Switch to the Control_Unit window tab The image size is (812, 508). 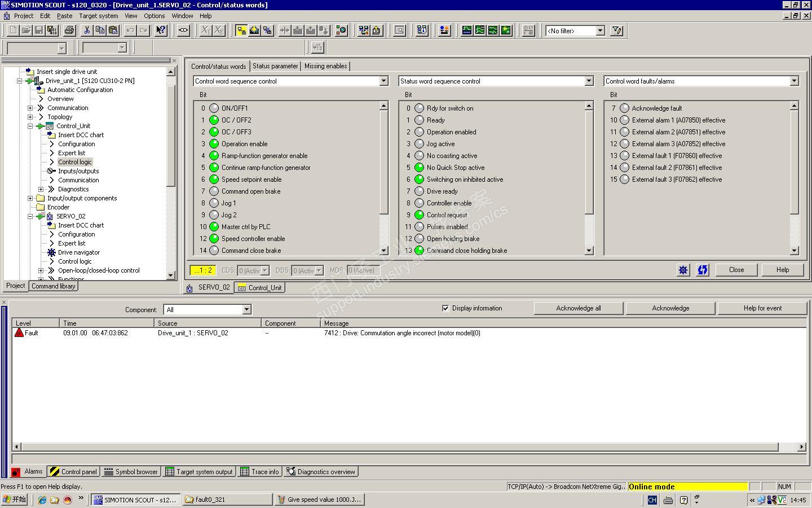click(x=259, y=287)
